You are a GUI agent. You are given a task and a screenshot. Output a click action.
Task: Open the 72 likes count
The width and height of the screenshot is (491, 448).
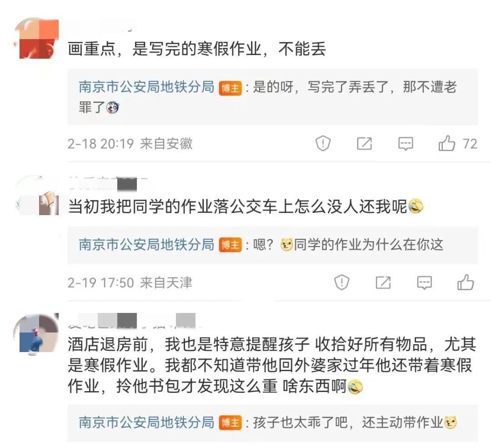click(x=470, y=144)
